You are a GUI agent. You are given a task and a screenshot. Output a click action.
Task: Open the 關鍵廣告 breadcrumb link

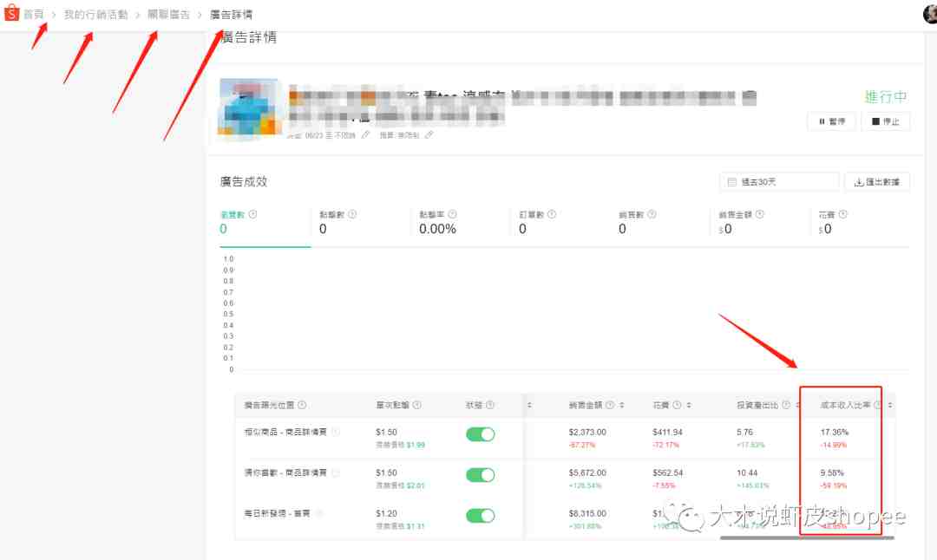click(x=168, y=15)
